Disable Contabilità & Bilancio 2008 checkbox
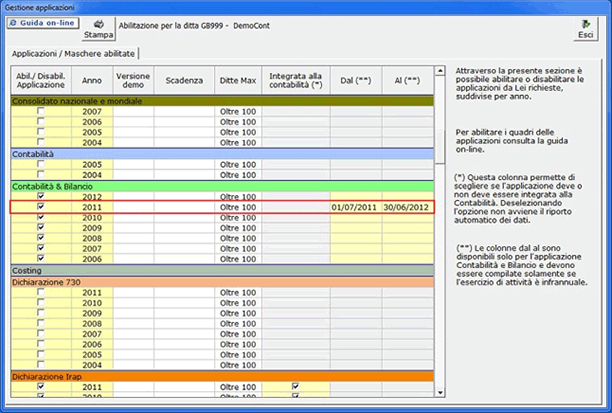This screenshot has width=612, height=413. click(41, 238)
